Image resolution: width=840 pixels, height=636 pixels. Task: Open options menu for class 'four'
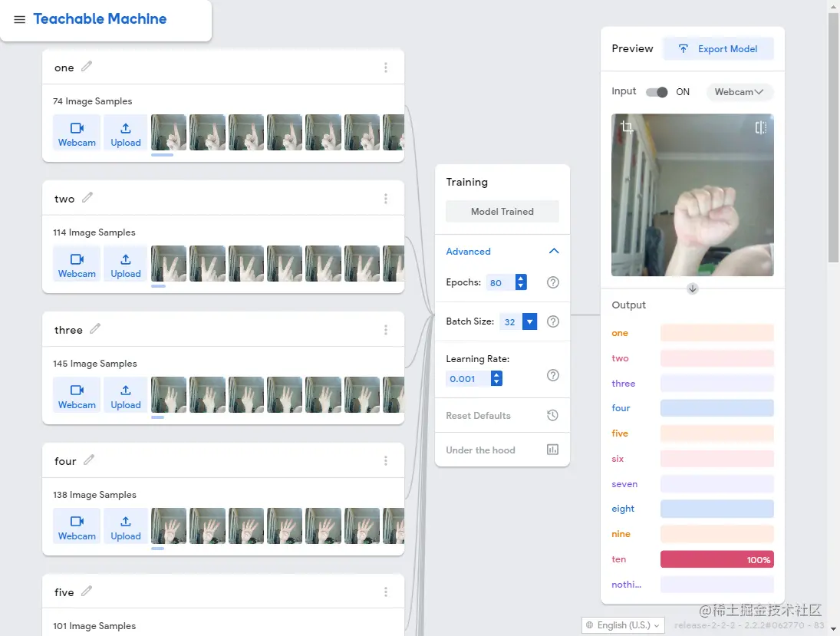[386, 461]
